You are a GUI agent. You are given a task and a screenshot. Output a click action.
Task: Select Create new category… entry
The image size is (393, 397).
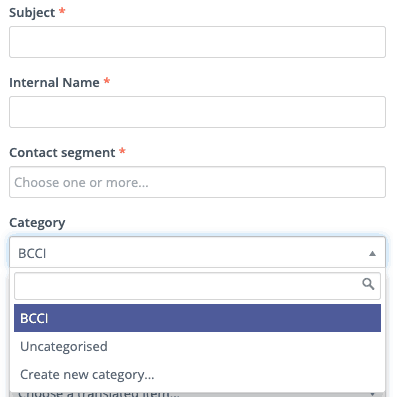click(x=197, y=374)
